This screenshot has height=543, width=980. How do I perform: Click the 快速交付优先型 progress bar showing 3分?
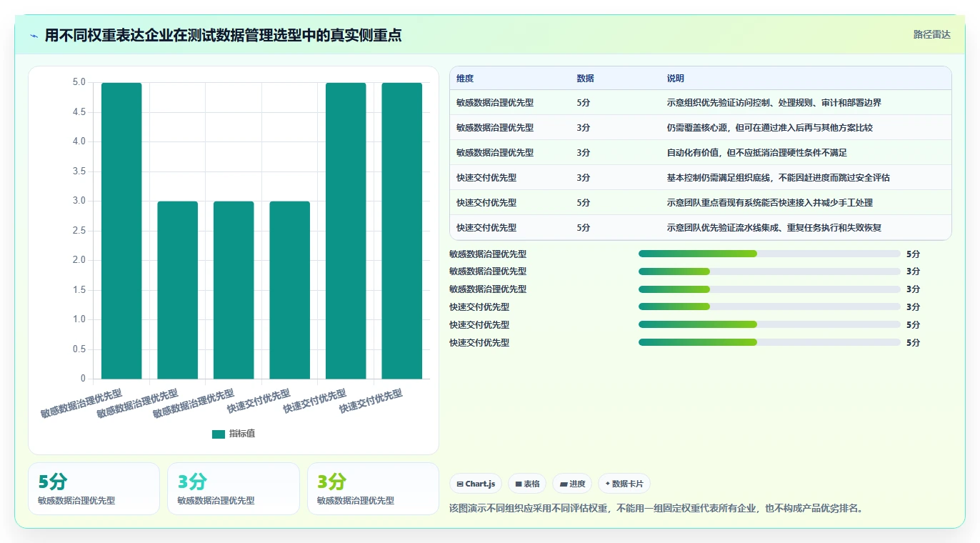click(x=769, y=307)
